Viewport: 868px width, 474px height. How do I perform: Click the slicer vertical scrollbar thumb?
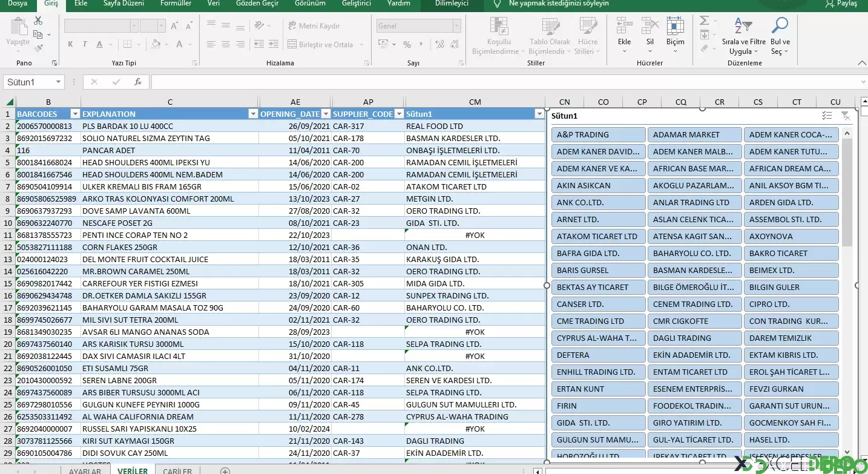click(847, 192)
